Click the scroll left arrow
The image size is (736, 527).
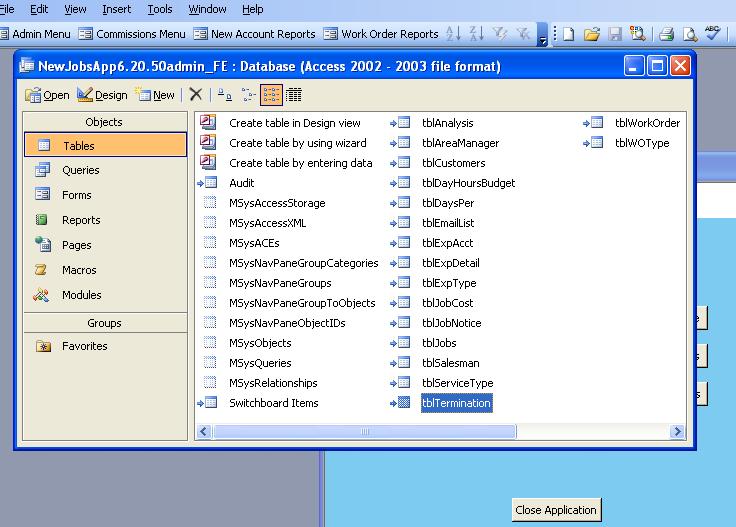point(203,431)
